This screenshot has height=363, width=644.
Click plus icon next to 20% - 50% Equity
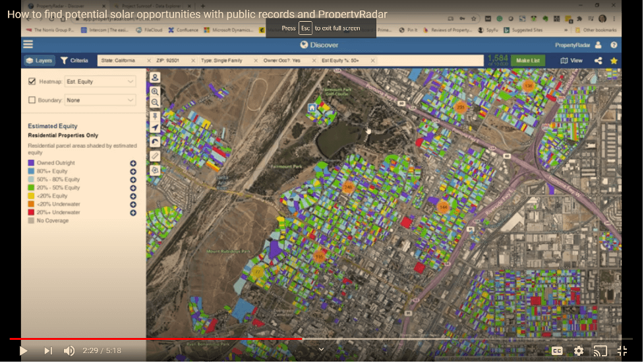tap(133, 188)
